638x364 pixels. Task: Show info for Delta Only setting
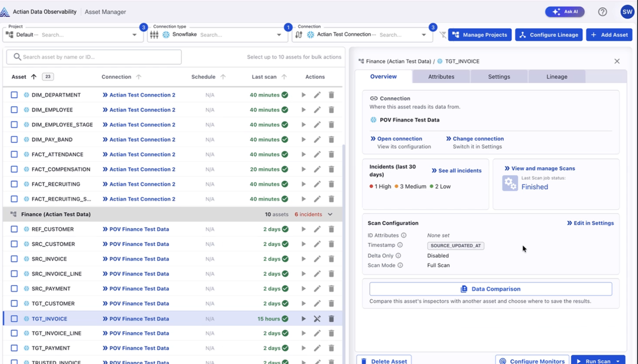[398, 256]
